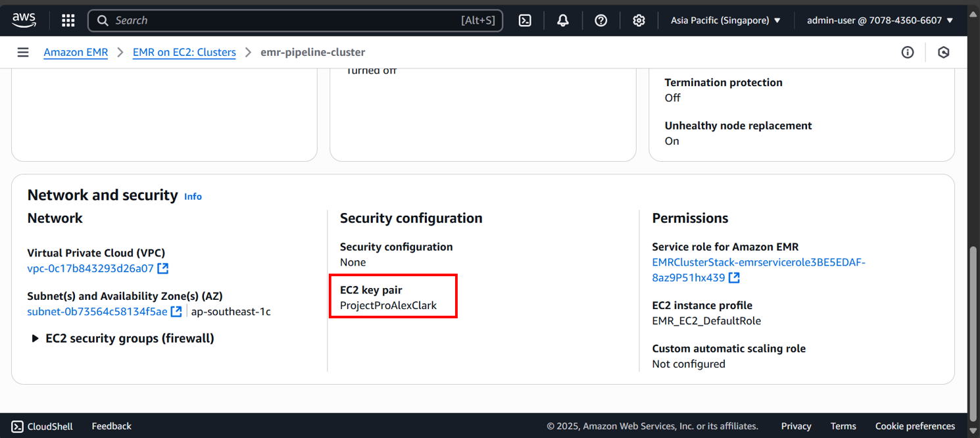980x438 pixels.
Task: Open the settings gear in the top bar
Action: click(x=639, y=20)
